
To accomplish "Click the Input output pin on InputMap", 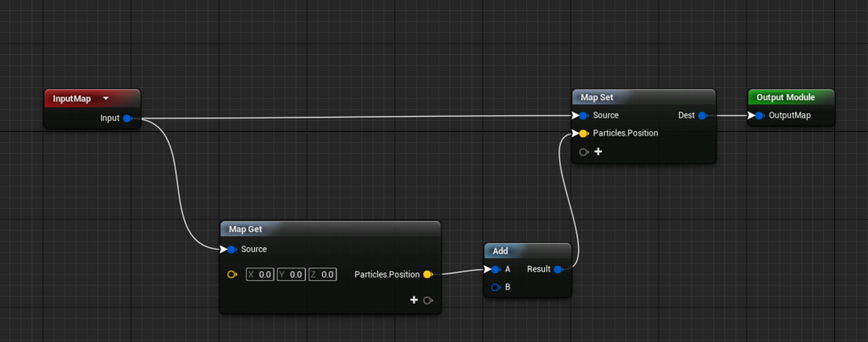I will click(x=127, y=119).
